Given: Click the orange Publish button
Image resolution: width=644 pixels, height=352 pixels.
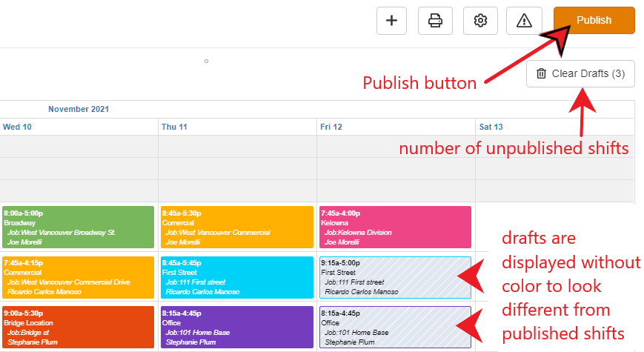Looking at the screenshot, I should [594, 20].
